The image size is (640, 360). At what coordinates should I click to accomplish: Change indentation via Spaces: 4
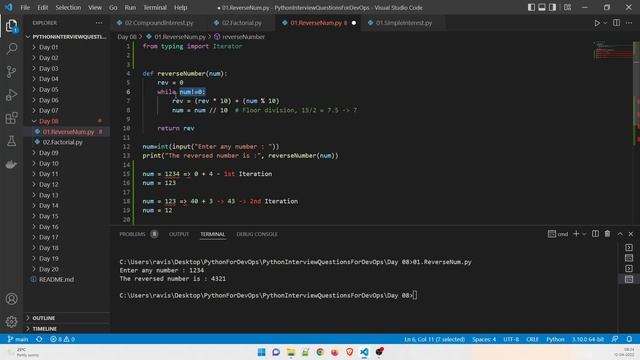pyautogui.click(x=484, y=339)
